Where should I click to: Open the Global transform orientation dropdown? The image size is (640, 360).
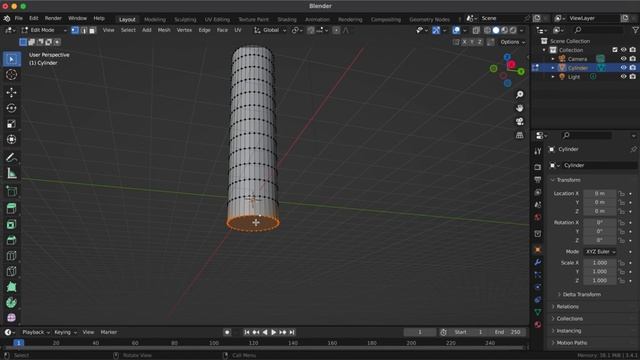270,30
